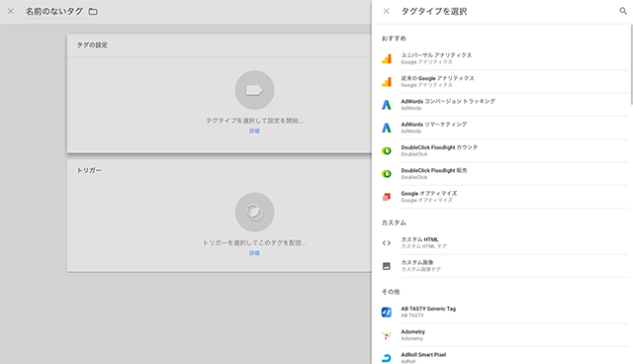This screenshot has height=364, width=633.
Task: Select the カスタム画像 icon
Action: click(387, 266)
